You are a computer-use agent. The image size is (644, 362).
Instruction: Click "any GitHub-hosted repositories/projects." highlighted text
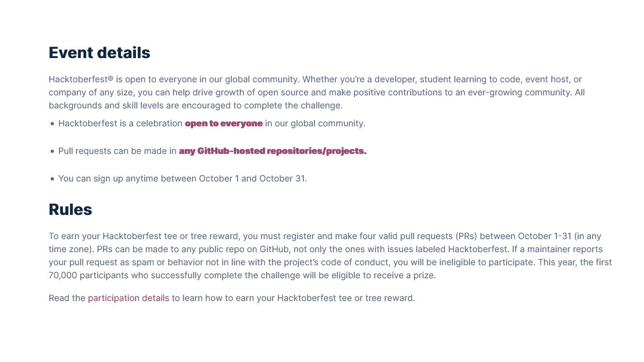tap(272, 151)
